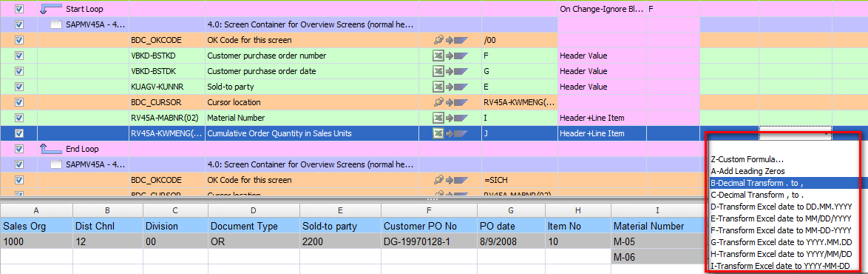
Task: Select the Start Loop row label
Action: [84, 9]
